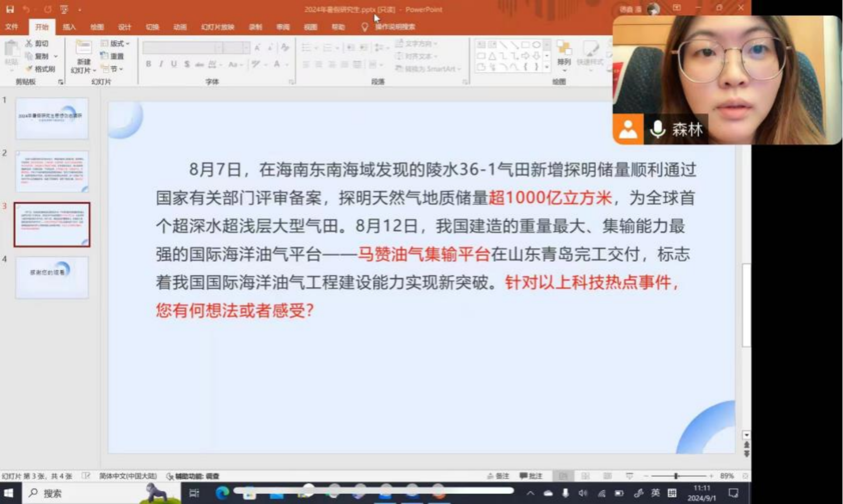This screenshot has width=843, height=504.
Task: Select the Format Painter tool
Action: (41, 69)
